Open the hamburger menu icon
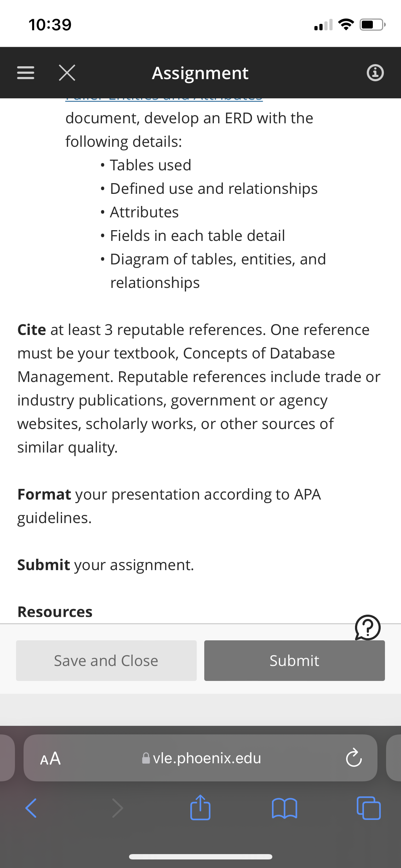This screenshot has height=868, width=401. click(x=26, y=73)
